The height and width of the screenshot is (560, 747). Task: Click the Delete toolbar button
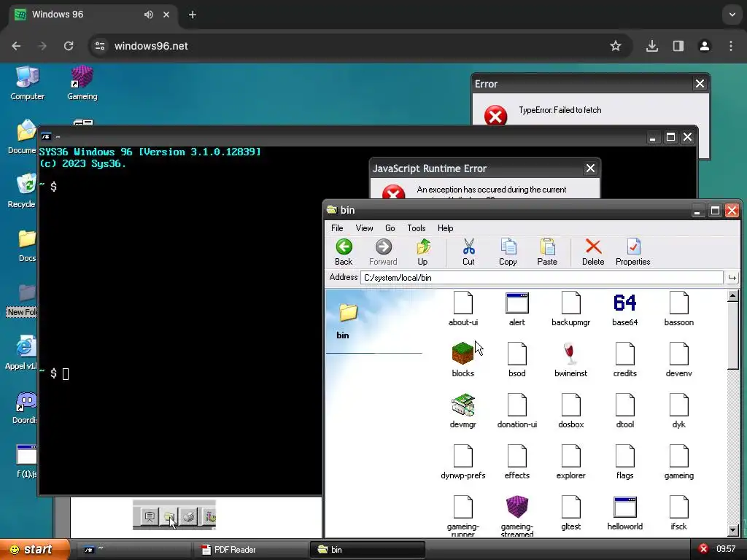(x=593, y=252)
